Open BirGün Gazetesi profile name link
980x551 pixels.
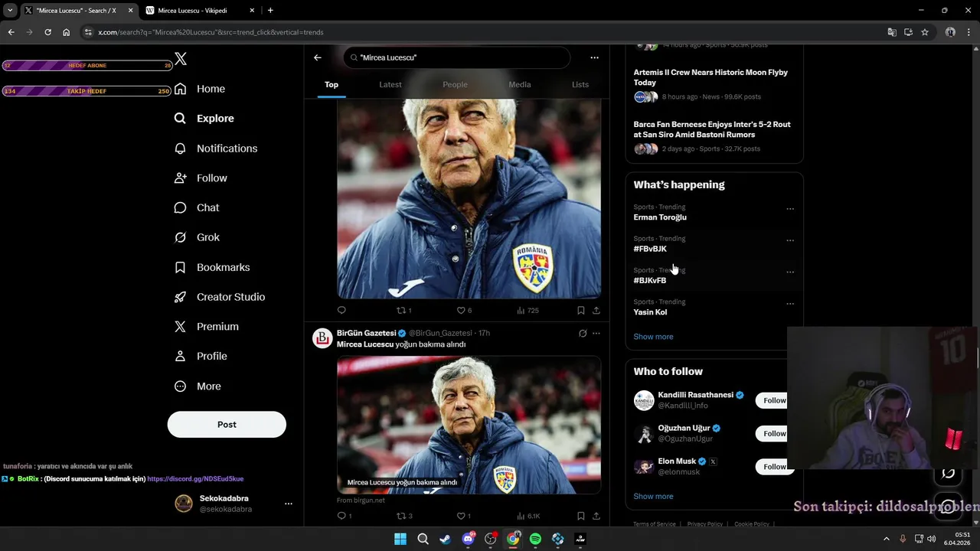tap(366, 333)
